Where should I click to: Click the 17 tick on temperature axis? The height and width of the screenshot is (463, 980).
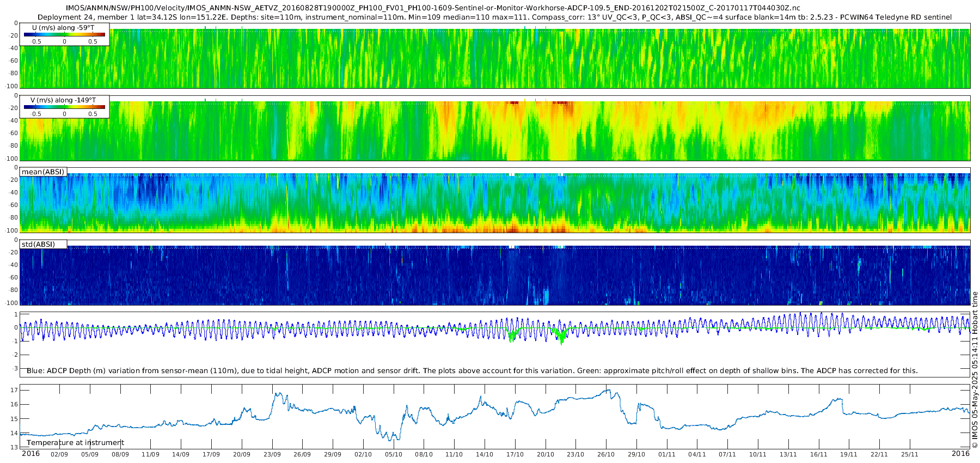pyautogui.click(x=14, y=390)
